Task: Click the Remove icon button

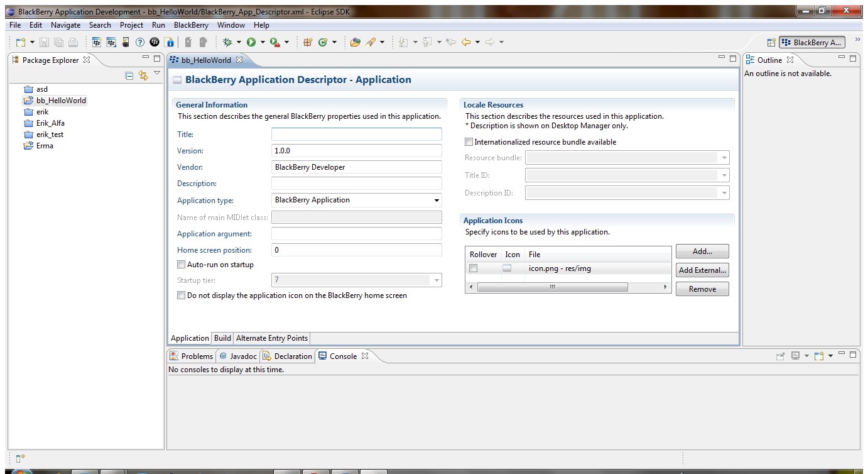Action: (702, 289)
